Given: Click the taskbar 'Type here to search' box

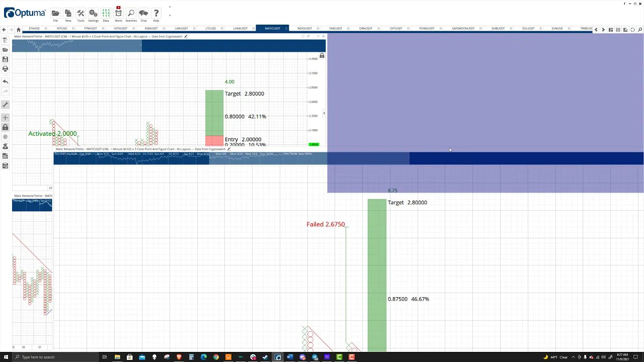Looking at the screenshot, I should (56, 357).
